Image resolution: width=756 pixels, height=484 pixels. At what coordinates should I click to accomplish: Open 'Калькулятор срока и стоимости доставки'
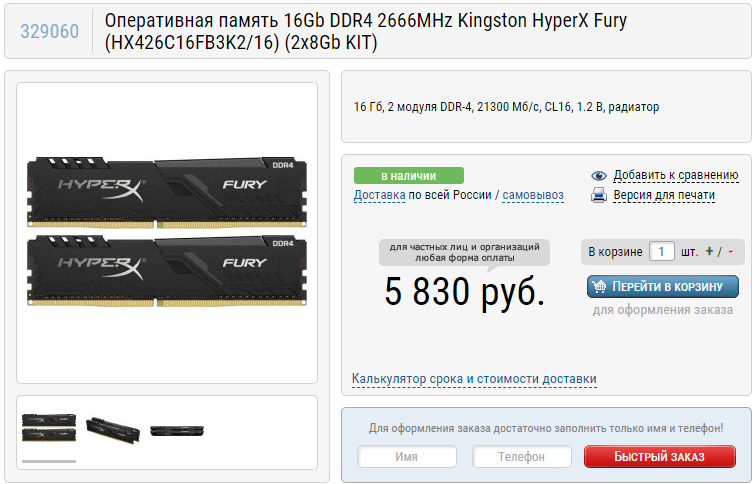[474, 379]
